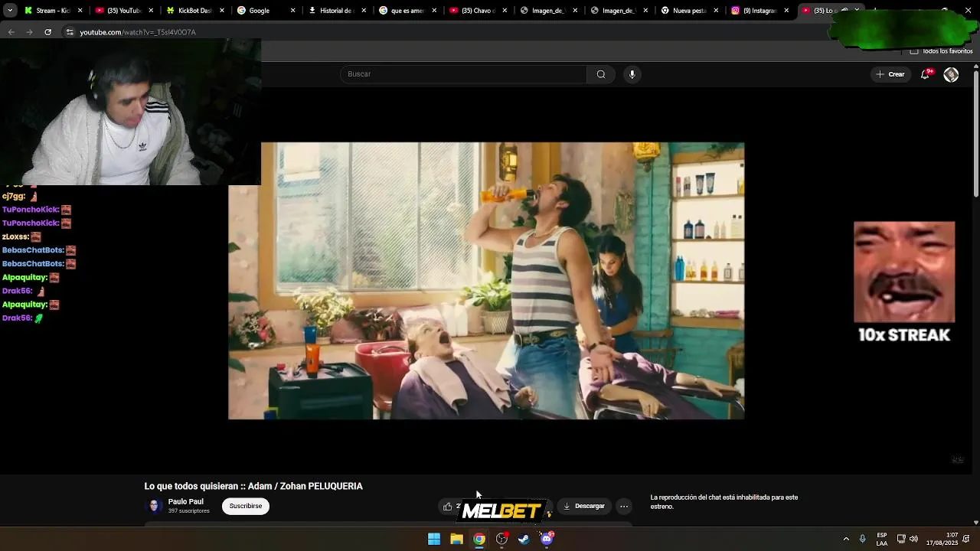Switch to the Instagram tab
This screenshot has height=551, width=980.
(x=759, y=11)
